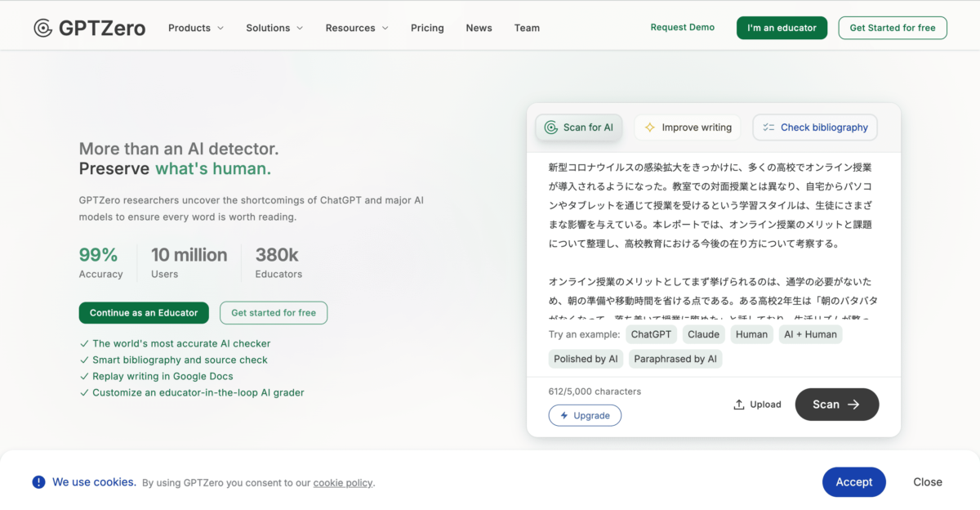Expand the Solutions menu chevron
The height and width of the screenshot is (510, 980).
pos(300,28)
